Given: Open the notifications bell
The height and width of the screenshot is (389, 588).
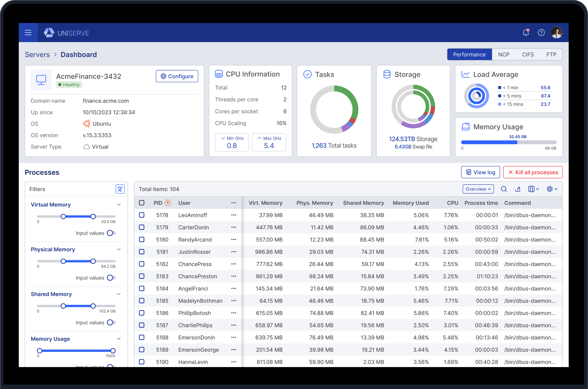Looking at the screenshot, I should coord(526,33).
